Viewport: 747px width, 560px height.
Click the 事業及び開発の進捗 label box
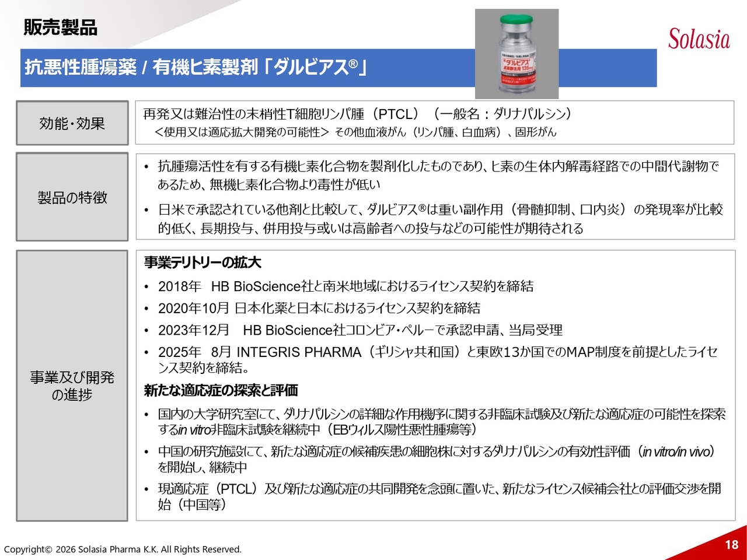[x=72, y=386]
